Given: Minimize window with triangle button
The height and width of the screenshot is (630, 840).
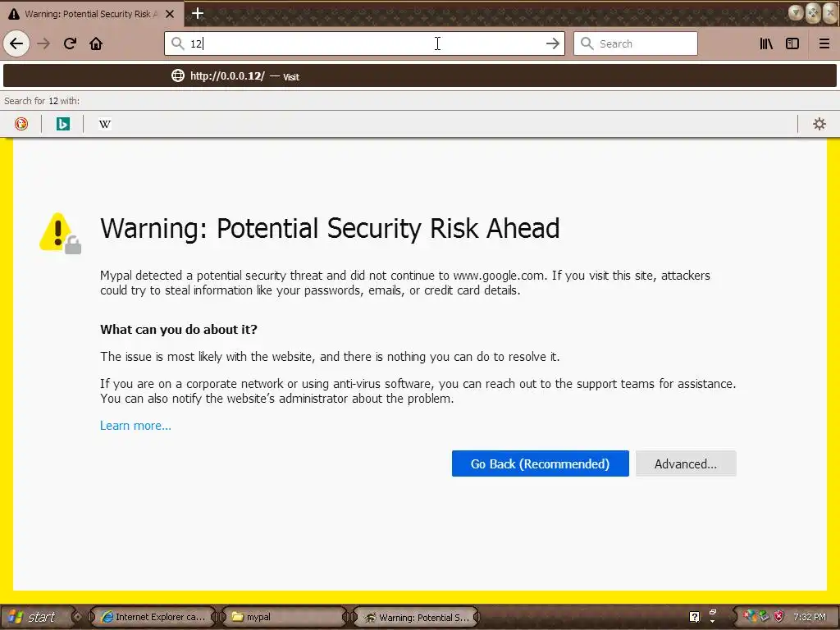Looking at the screenshot, I should (x=796, y=12).
